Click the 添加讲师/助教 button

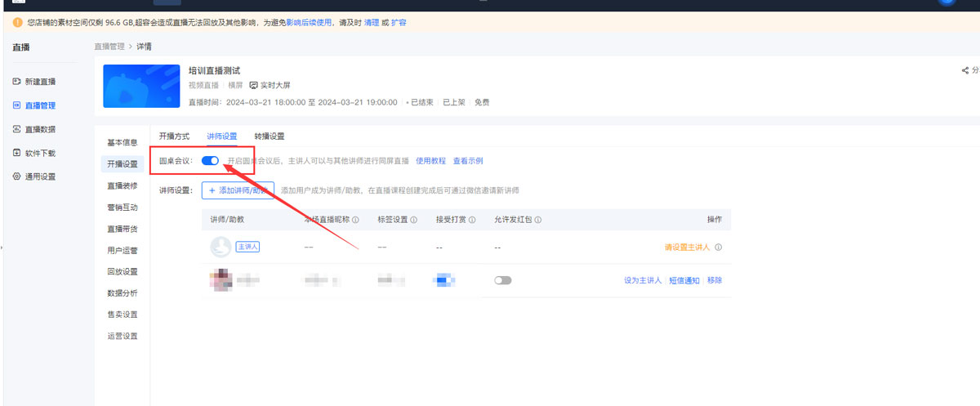coord(238,190)
